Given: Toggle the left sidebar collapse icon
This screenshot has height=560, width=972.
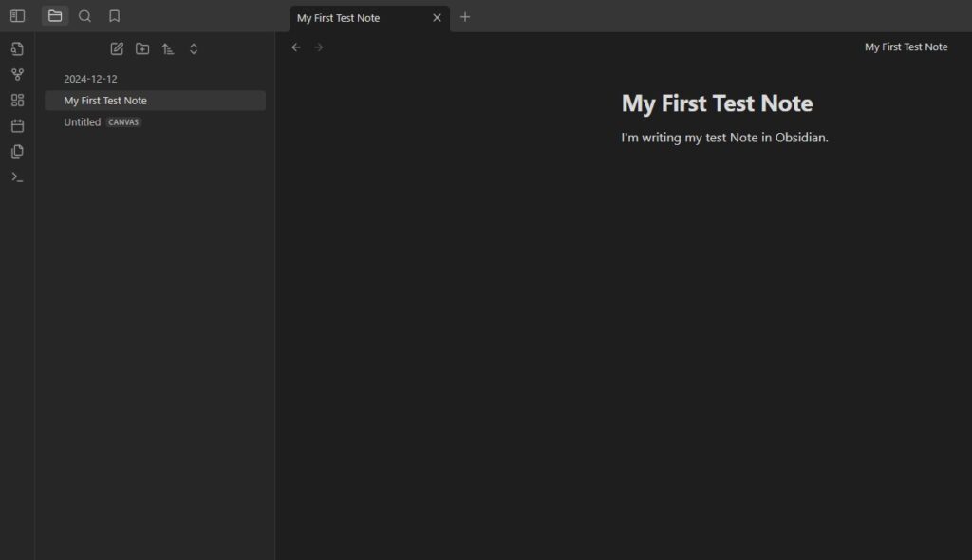Looking at the screenshot, I should [x=17, y=16].
